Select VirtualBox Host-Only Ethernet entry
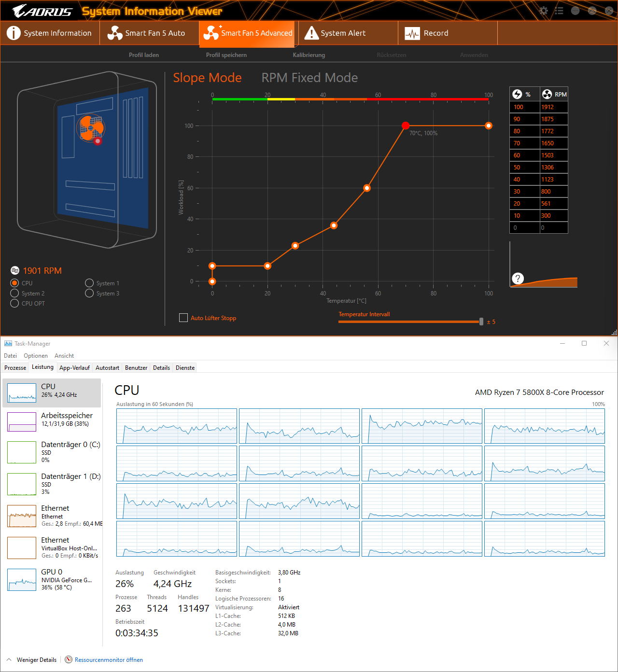The width and height of the screenshot is (618, 672). 52,547
